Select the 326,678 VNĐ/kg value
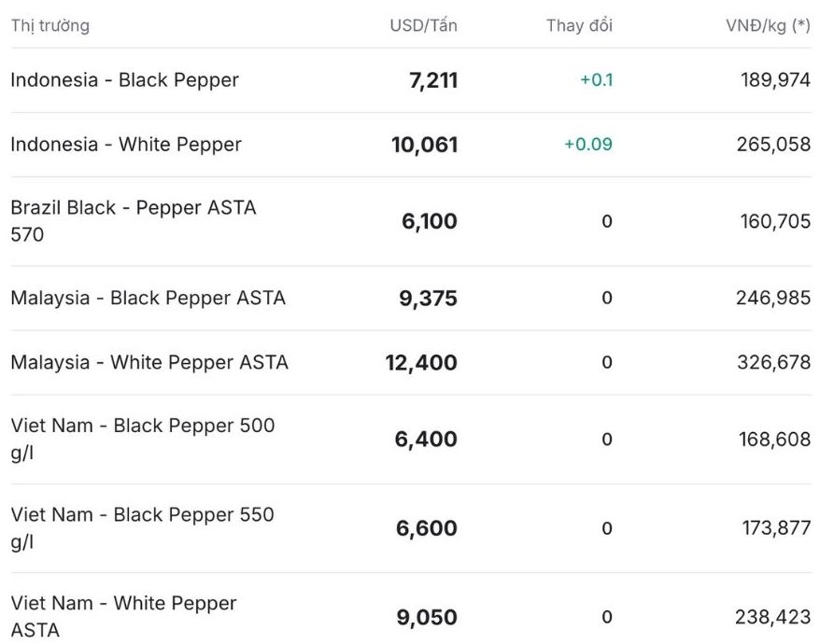This screenshot has height=644, width=820. tap(773, 362)
